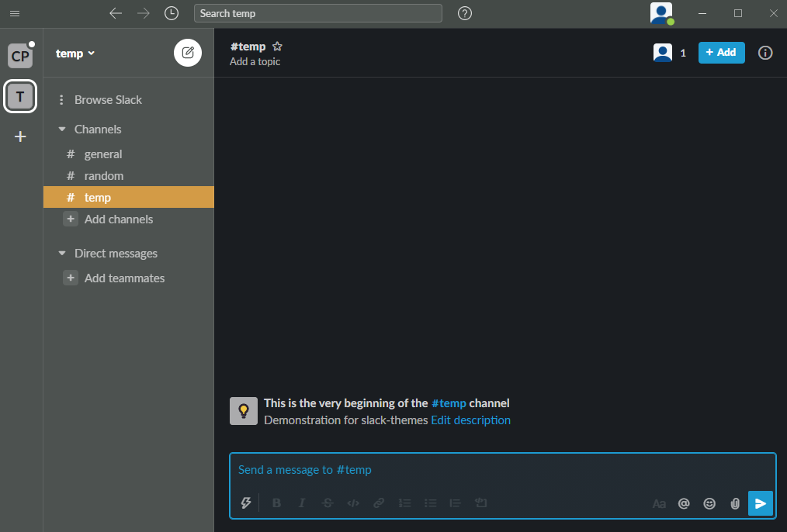View channel members via avatar count
Image resolution: width=787 pixels, height=532 pixels.
tap(670, 53)
